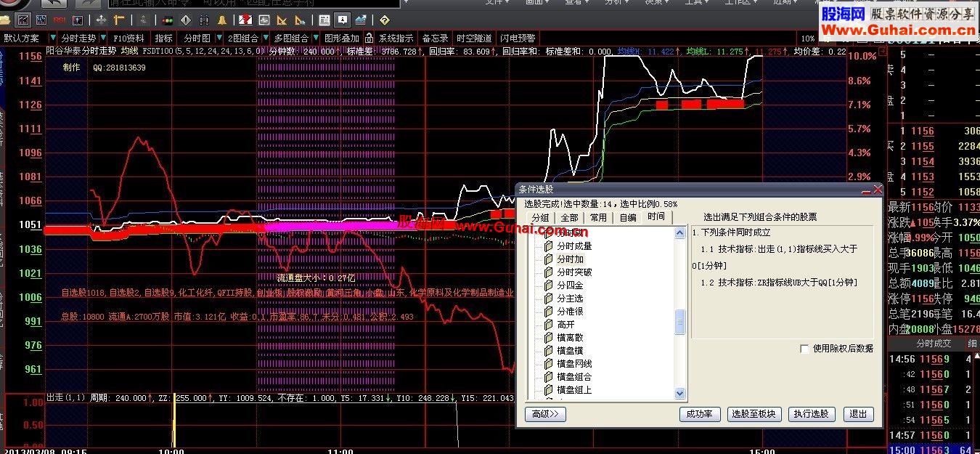Switch to the 常用 tab in 条件选股

(x=598, y=217)
